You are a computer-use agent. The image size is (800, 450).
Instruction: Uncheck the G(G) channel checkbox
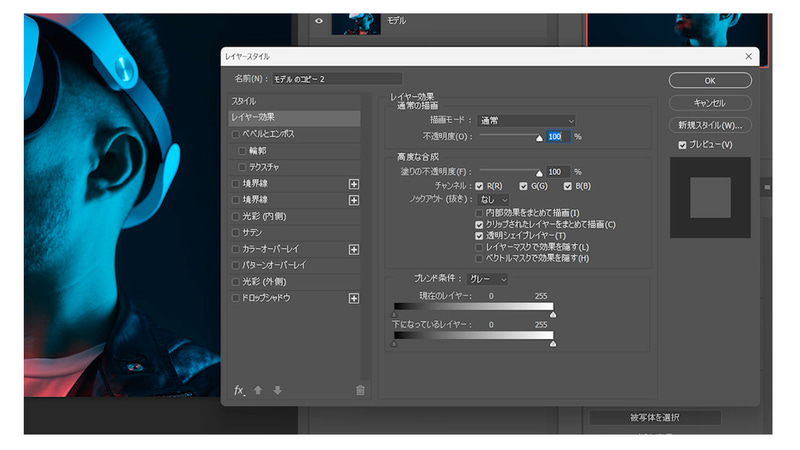tap(523, 186)
